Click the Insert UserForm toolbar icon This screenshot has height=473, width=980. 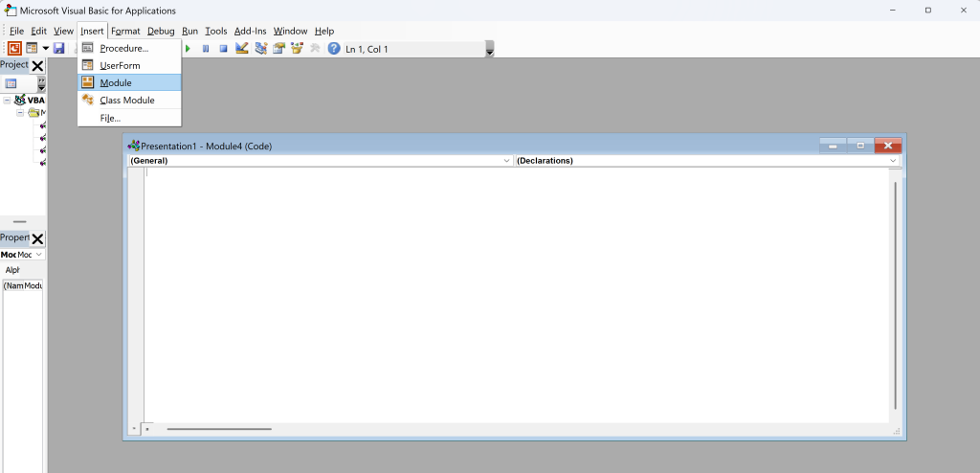pyautogui.click(x=32, y=48)
